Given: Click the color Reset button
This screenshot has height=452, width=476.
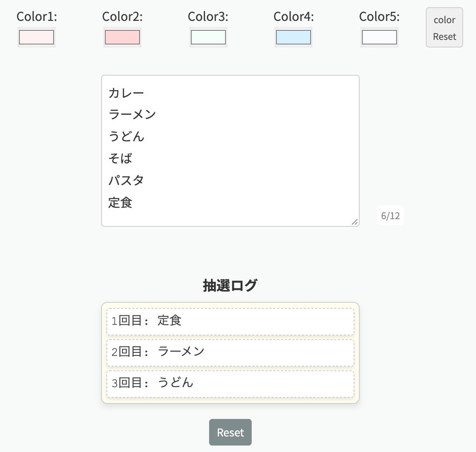Looking at the screenshot, I should point(444,28).
